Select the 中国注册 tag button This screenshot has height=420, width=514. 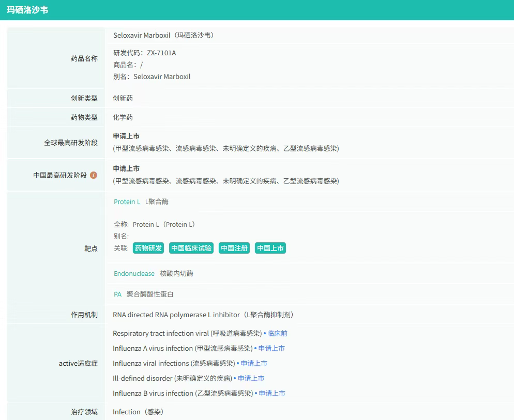(234, 248)
